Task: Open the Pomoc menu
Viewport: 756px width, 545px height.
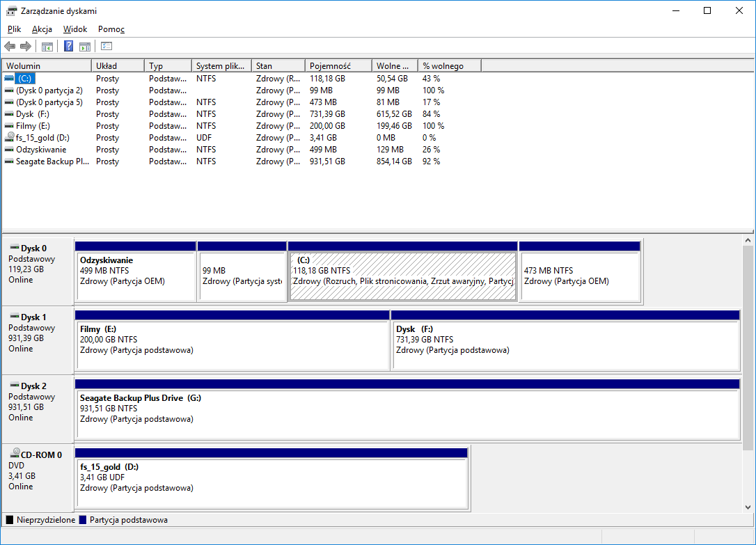Action: click(111, 29)
